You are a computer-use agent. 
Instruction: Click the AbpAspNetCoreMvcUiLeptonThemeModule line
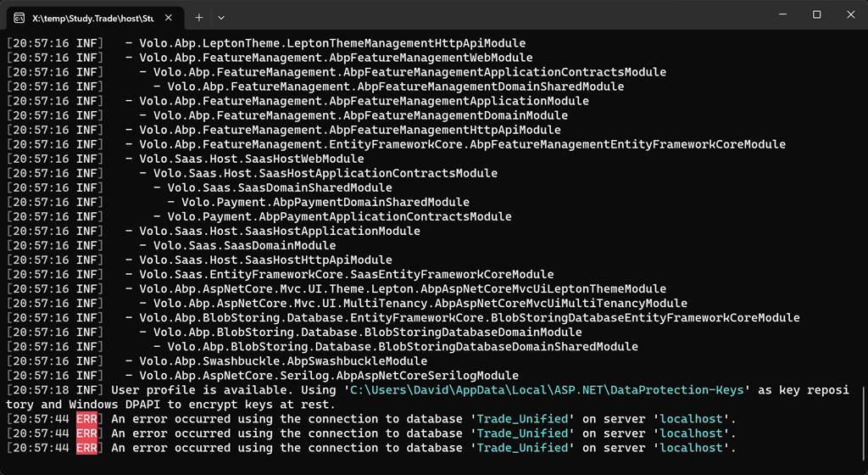[x=337, y=288]
